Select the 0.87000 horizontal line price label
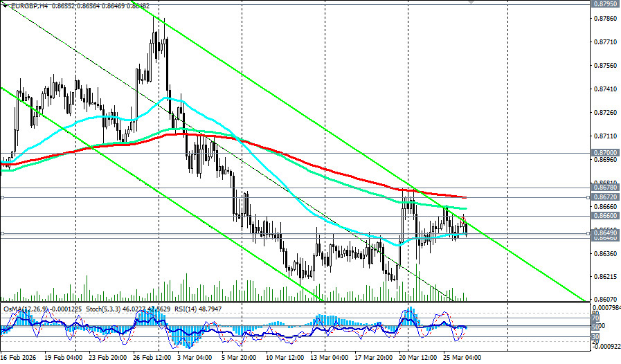This screenshot has width=621, height=364. pyautogui.click(x=605, y=152)
